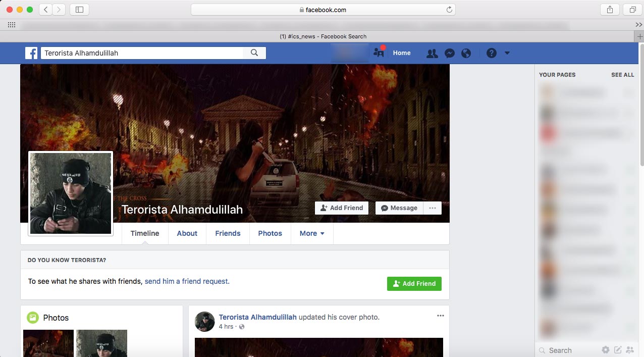Click the green Add Friend button
The image size is (644, 357).
tap(414, 284)
